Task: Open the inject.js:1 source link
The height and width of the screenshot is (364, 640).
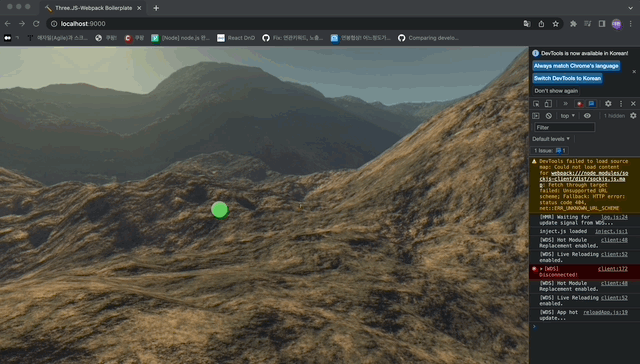Action: [x=611, y=231]
